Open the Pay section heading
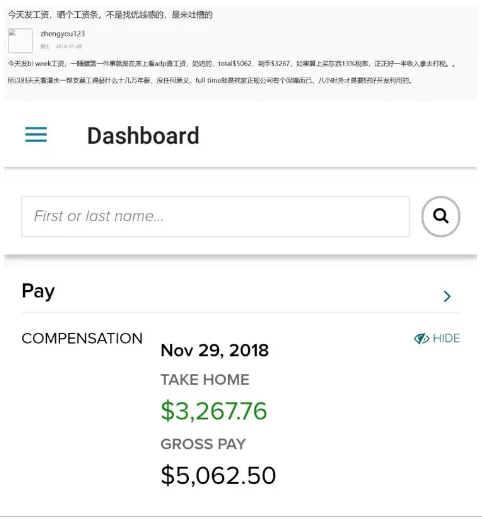Screen dimensions: 482x519 pyautogui.click(x=38, y=291)
